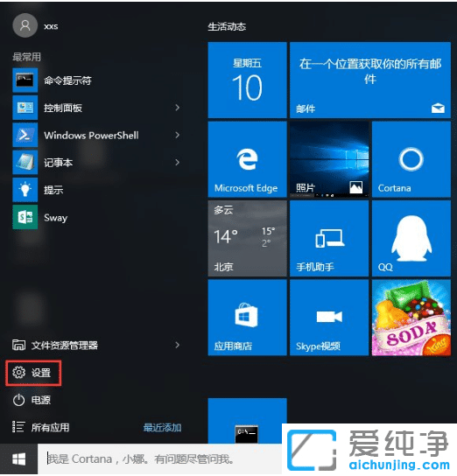Click the 控制面板 label text

[x=63, y=108]
